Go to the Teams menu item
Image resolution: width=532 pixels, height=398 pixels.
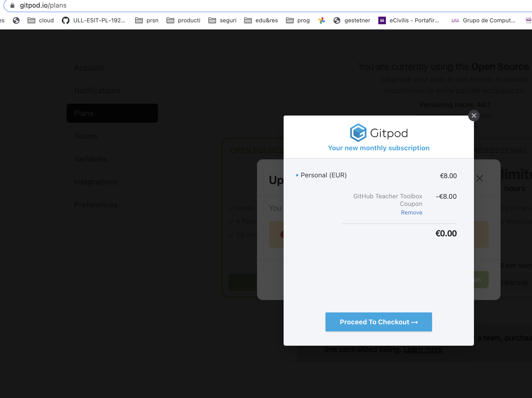pyautogui.click(x=86, y=136)
